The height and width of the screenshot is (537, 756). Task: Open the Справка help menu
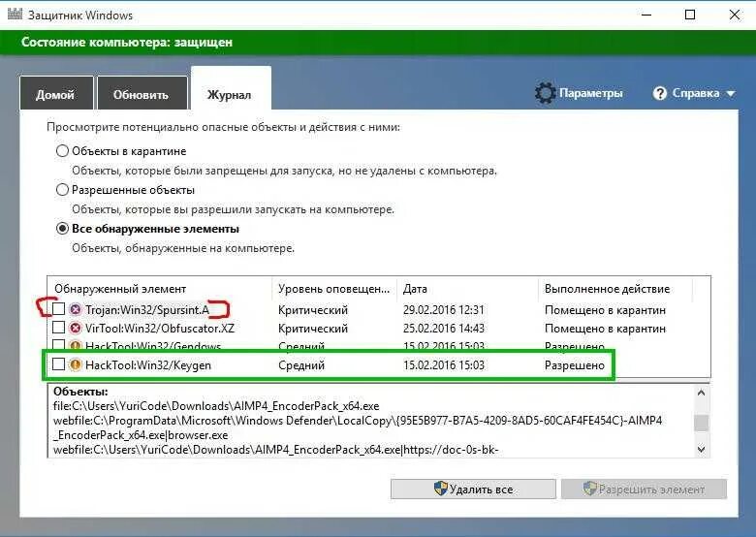pos(695,93)
